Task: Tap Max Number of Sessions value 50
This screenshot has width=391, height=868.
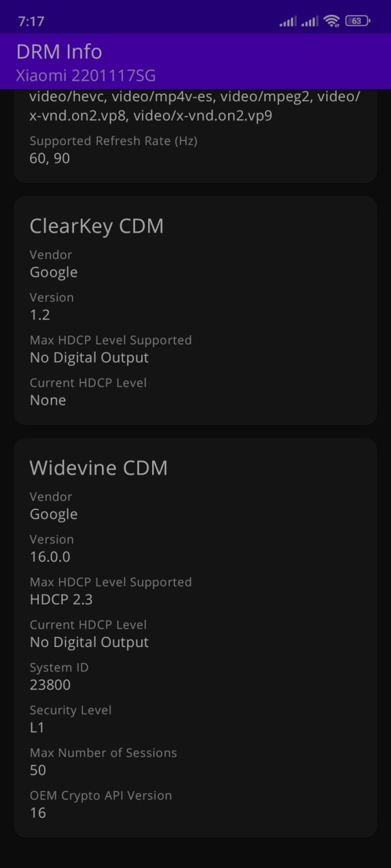Action: [x=38, y=770]
